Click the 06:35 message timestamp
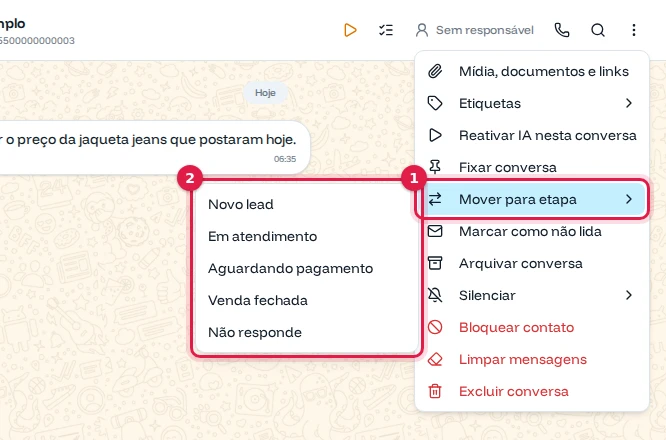The image size is (666, 440). tap(285, 159)
